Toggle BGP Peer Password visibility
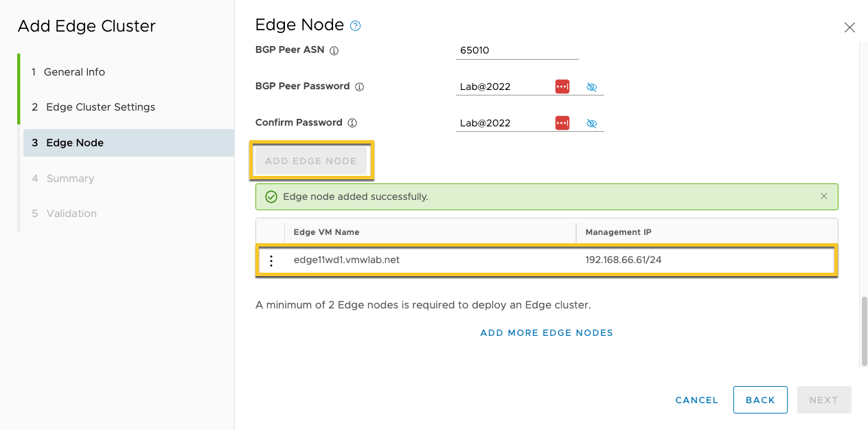Image resolution: width=868 pixels, height=430 pixels. [x=592, y=87]
